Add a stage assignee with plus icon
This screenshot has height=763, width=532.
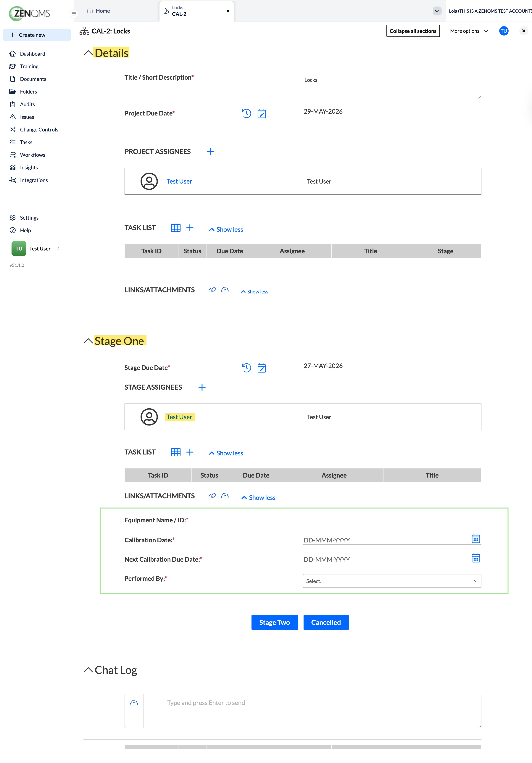(202, 387)
